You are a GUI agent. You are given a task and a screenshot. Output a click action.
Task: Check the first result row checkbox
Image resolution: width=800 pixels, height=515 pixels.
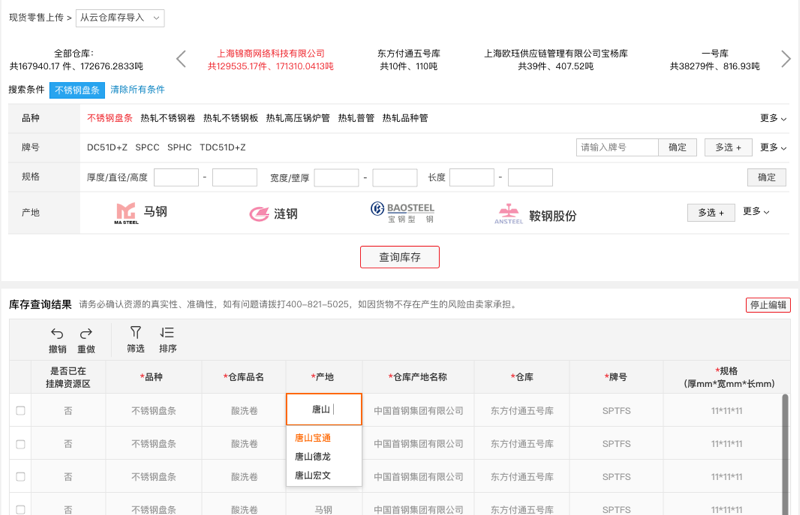[x=20, y=410]
